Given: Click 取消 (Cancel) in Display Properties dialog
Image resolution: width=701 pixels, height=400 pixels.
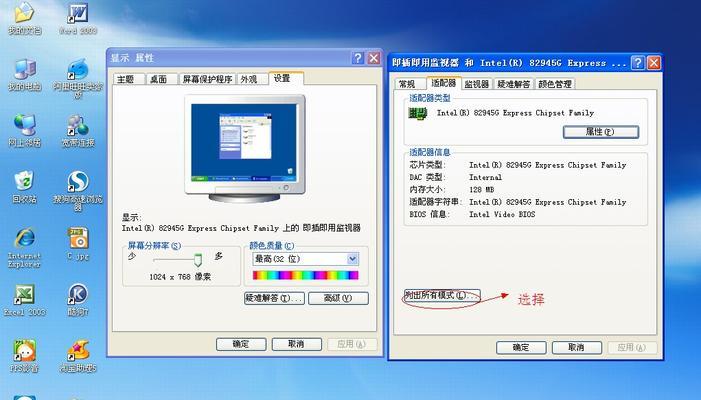Looking at the screenshot, I should point(296,344).
